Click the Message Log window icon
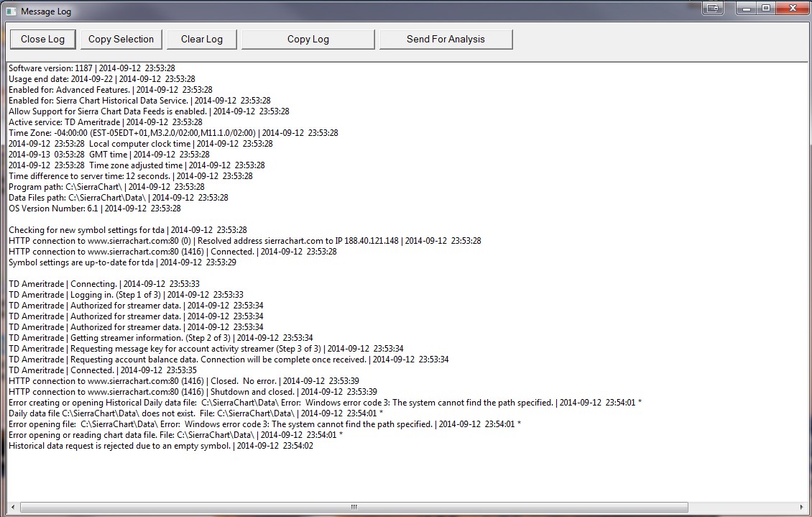This screenshot has height=517, width=812. 11,11
